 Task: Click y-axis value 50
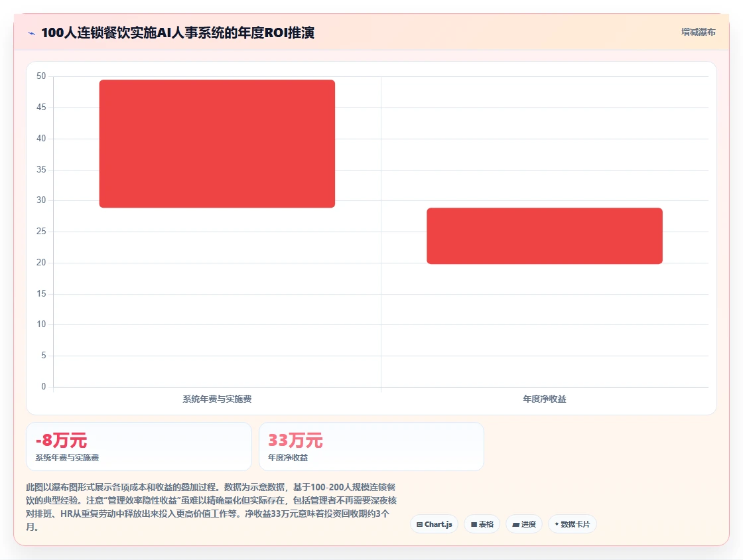click(41, 76)
